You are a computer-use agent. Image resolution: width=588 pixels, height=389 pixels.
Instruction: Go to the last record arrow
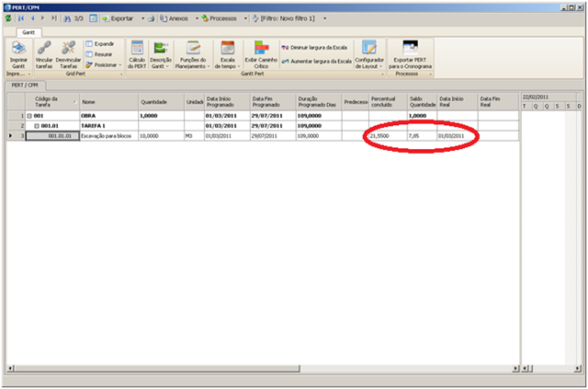click(54, 18)
